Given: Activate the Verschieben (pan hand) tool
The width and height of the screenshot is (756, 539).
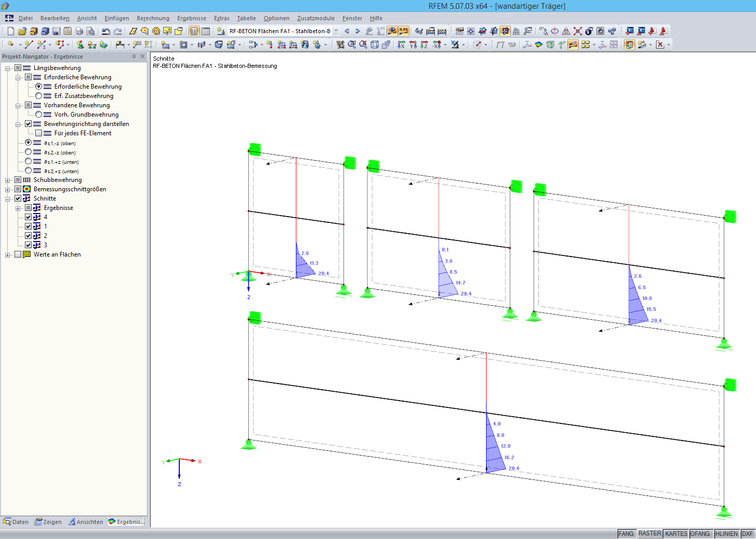Looking at the screenshot, I should click(x=340, y=44).
